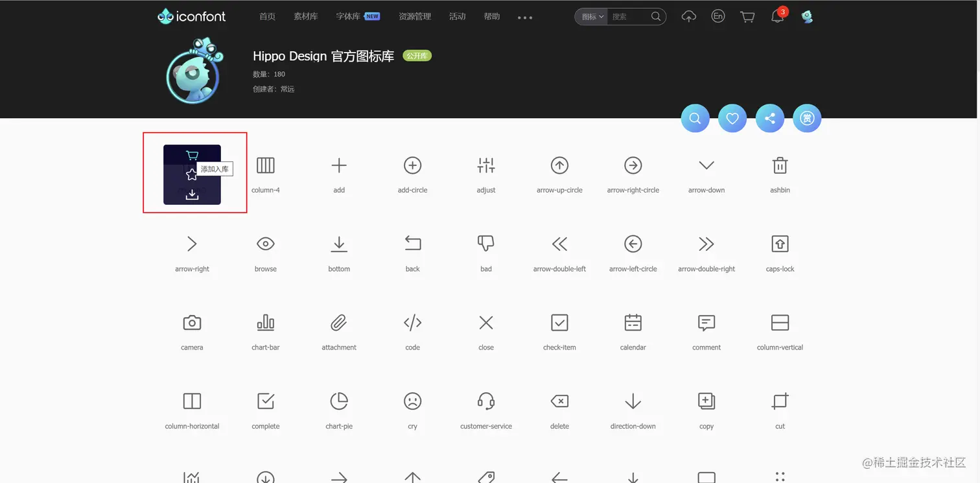
Task: Select the column-vertical icon
Action: pos(780,323)
